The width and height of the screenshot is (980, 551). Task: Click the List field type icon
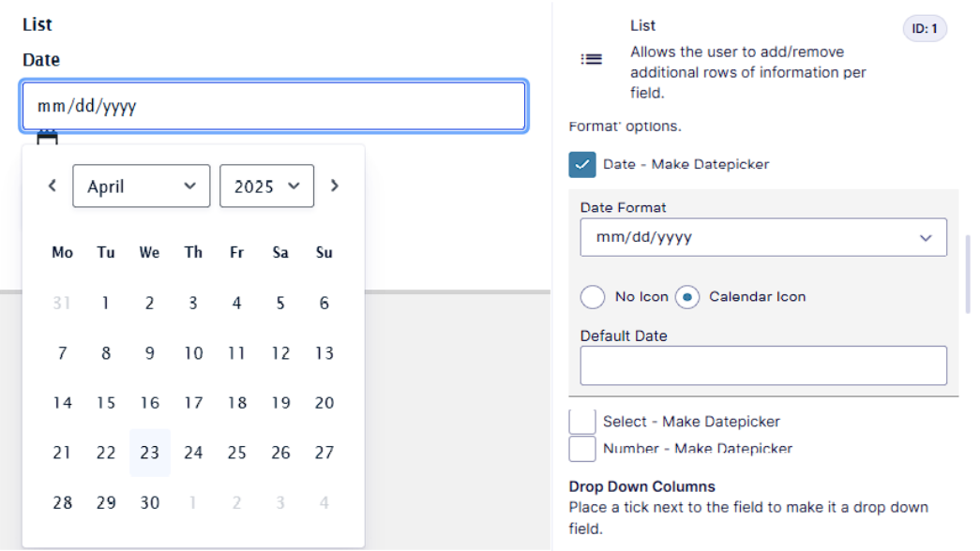tap(591, 59)
